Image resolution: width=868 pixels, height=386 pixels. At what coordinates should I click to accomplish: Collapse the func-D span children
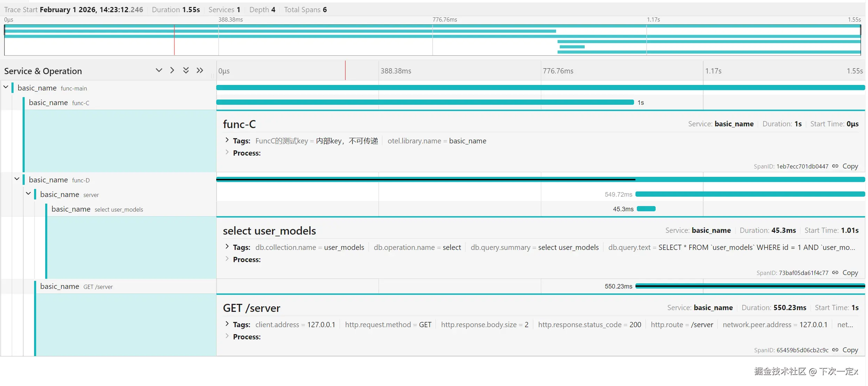coord(17,179)
